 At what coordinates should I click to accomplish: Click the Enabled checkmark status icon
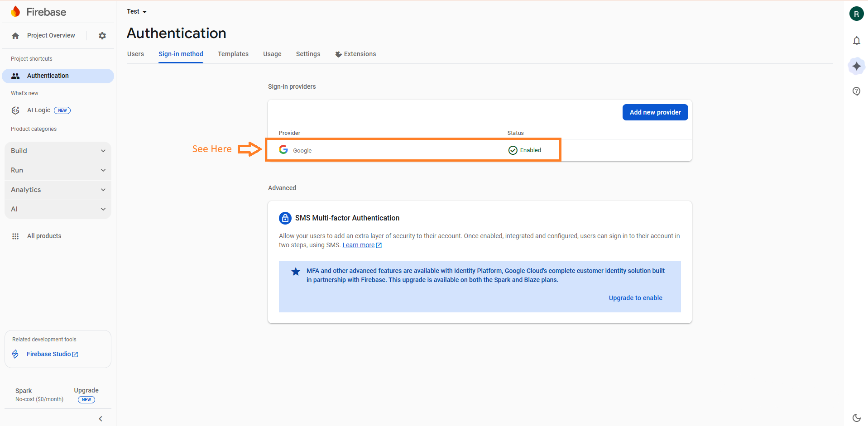513,150
